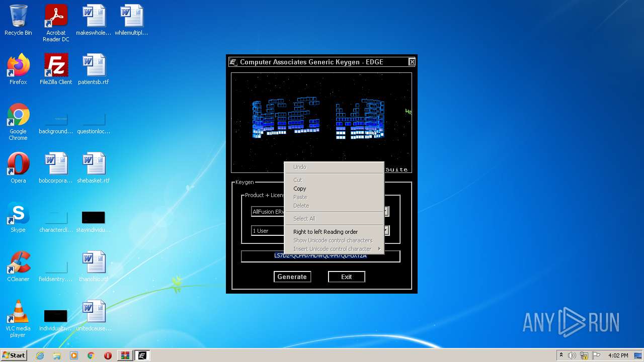Select the fieldsentry desktop file icon
Image resolution: width=644 pixels, height=362 pixels.
(x=56, y=271)
